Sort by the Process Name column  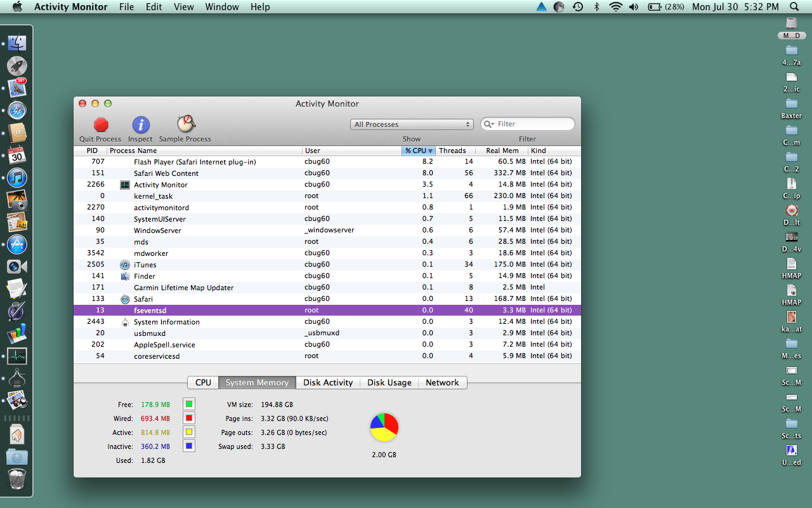(204, 150)
